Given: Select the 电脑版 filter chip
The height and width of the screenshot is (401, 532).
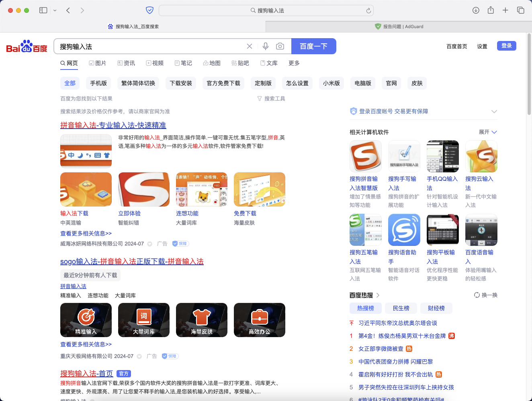Looking at the screenshot, I should click(363, 83).
